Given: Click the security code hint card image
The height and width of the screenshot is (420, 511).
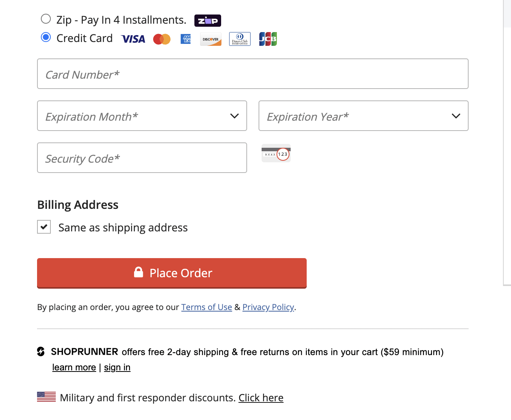Looking at the screenshot, I should point(276,153).
